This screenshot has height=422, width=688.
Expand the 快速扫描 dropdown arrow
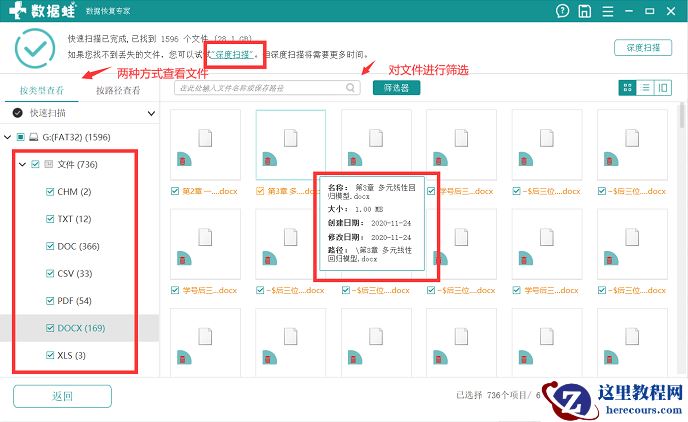(x=151, y=113)
